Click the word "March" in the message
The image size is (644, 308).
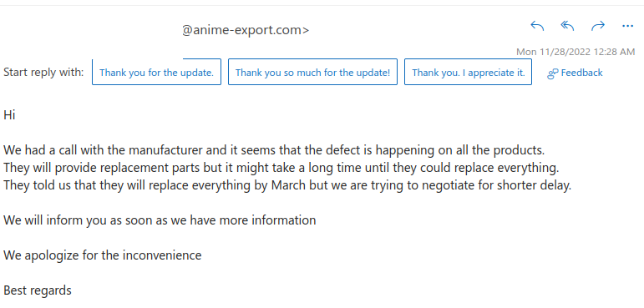pyautogui.click(x=288, y=185)
